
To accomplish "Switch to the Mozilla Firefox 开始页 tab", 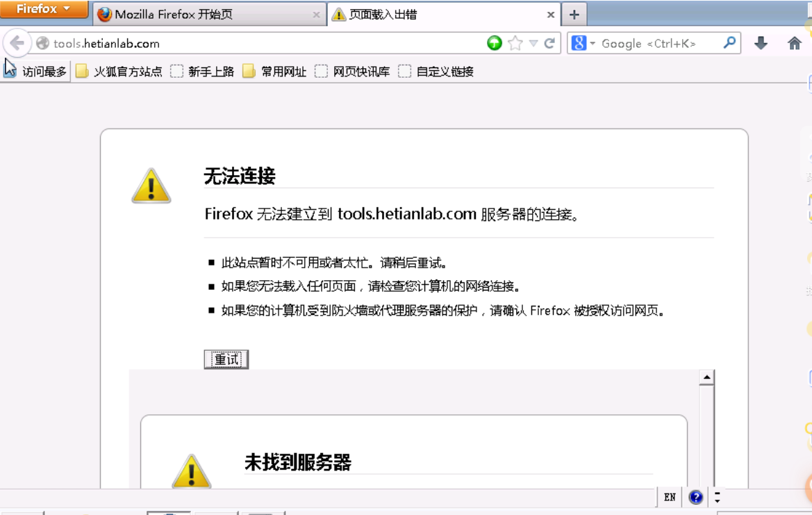I will tap(209, 15).
